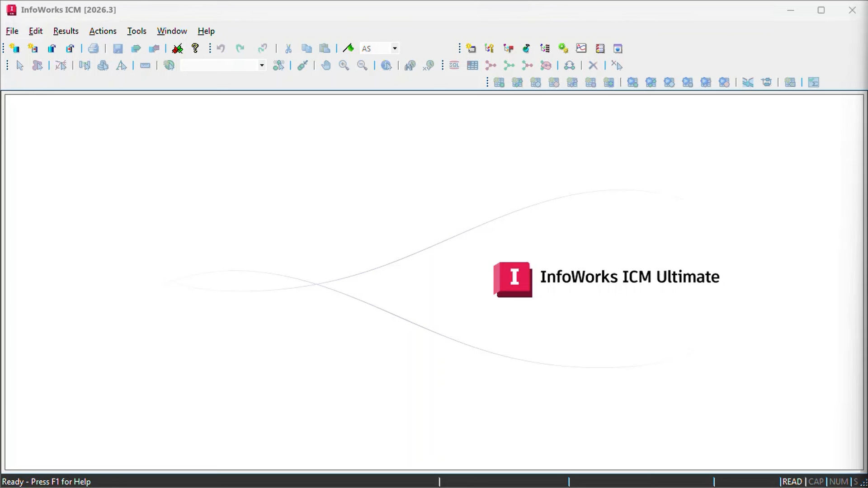Open the SQL query icon
The width and height of the screenshot is (868, 488).
[454, 66]
